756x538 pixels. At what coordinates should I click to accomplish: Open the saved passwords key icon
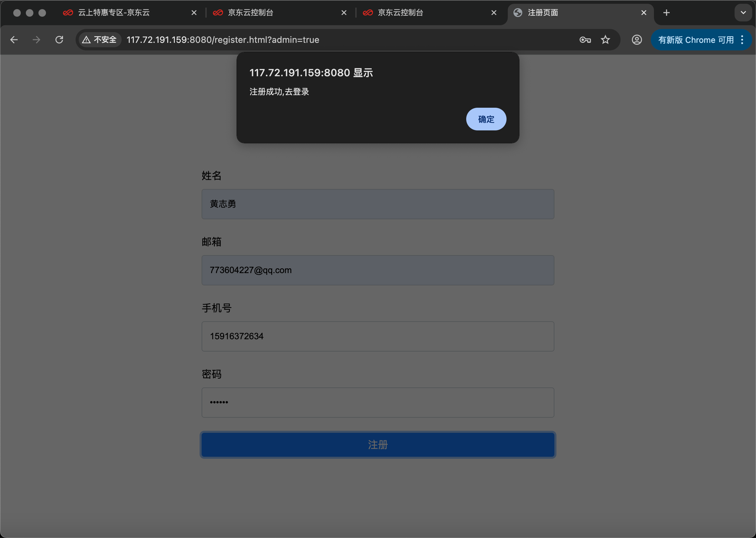coord(585,40)
